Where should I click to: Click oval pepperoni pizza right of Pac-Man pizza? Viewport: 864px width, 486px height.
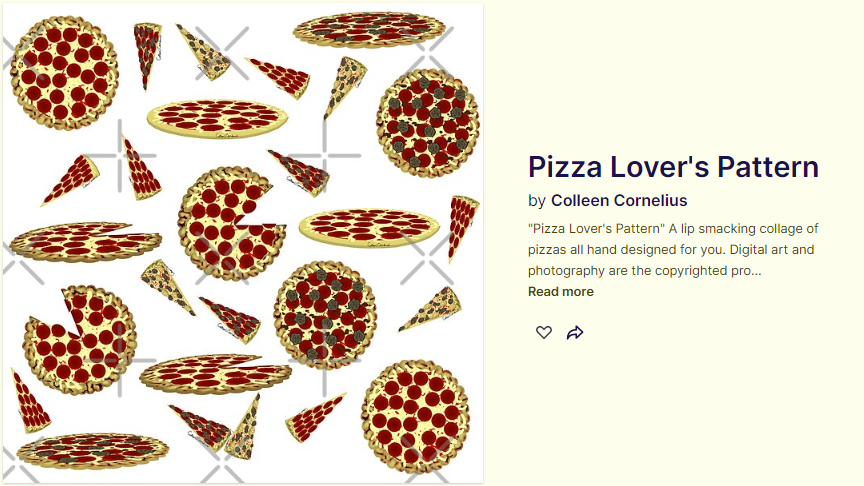pyautogui.click(x=369, y=228)
